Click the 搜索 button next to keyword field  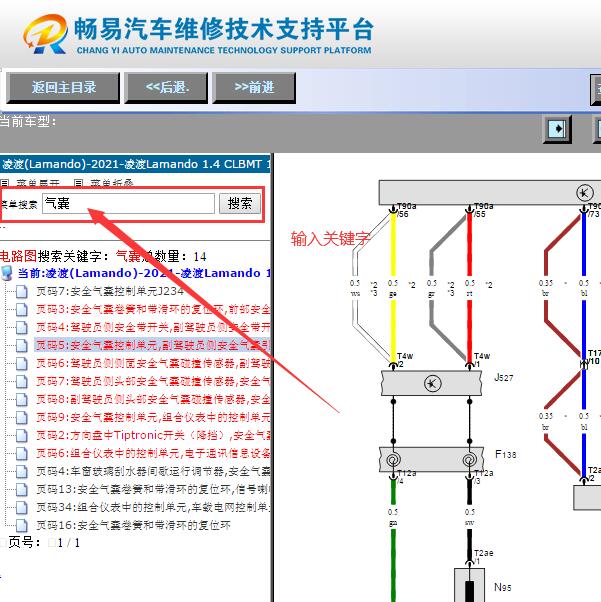(x=240, y=203)
